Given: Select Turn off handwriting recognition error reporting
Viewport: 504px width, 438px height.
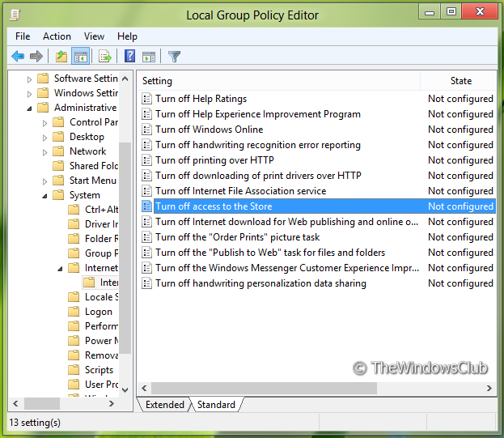Looking at the screenshot, I should [x=258, y=145].
